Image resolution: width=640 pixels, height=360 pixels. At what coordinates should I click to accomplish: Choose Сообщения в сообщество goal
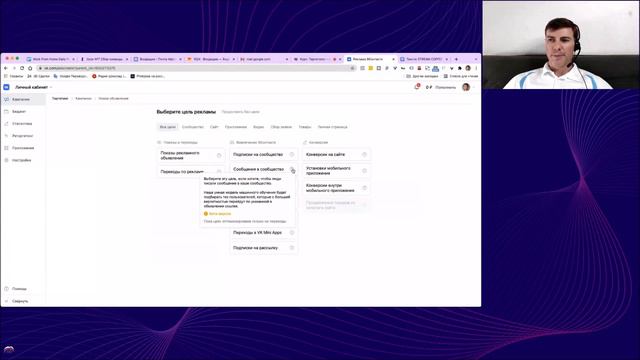[x=264, y=169]
